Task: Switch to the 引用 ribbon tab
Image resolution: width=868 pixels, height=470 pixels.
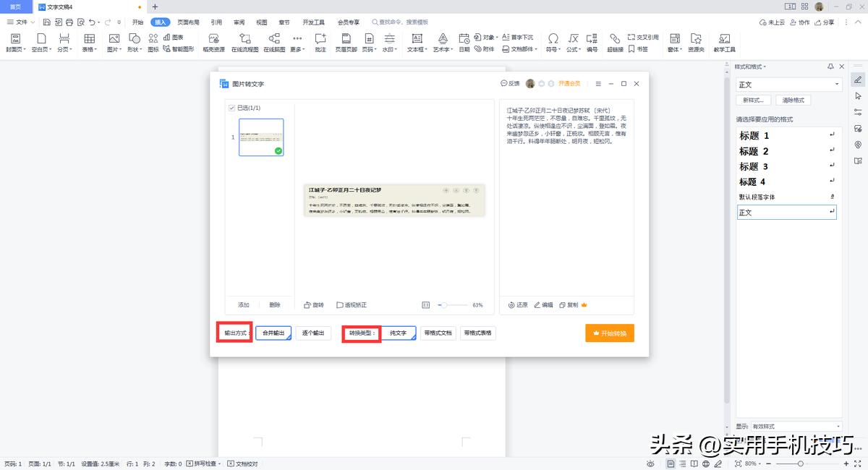Action: click(x=216, y=22)
